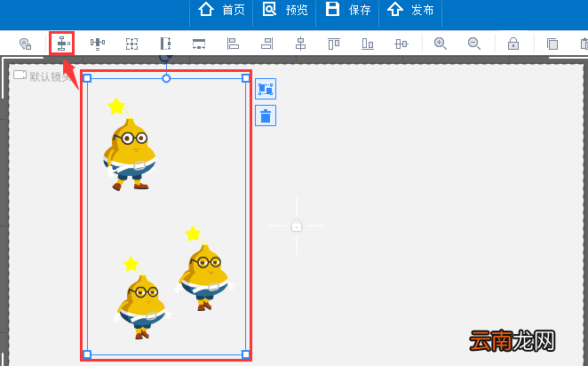The image size is (588, 366).
Task: Delete the selection with the trash icon
Action: [266, 115]
